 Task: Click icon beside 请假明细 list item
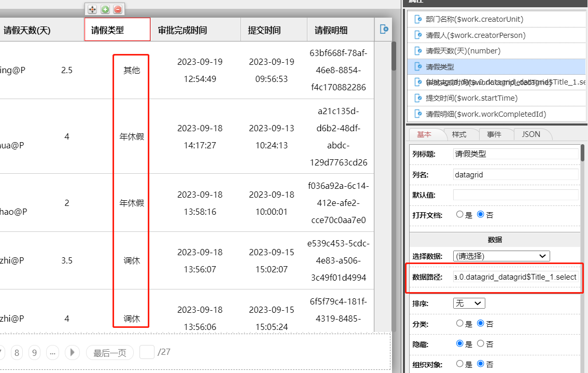418,114
